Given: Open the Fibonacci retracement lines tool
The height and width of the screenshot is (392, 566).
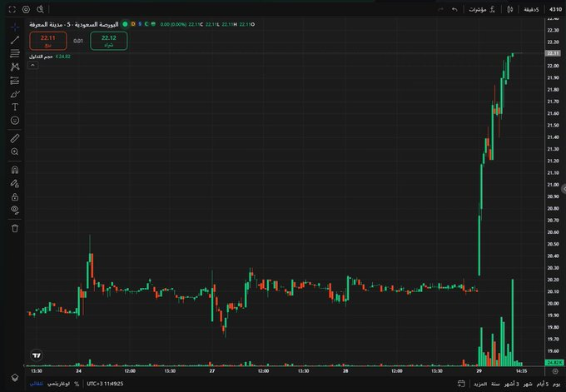Looking at the screenshot, I should pyautogui.click(x=15, y=53).
